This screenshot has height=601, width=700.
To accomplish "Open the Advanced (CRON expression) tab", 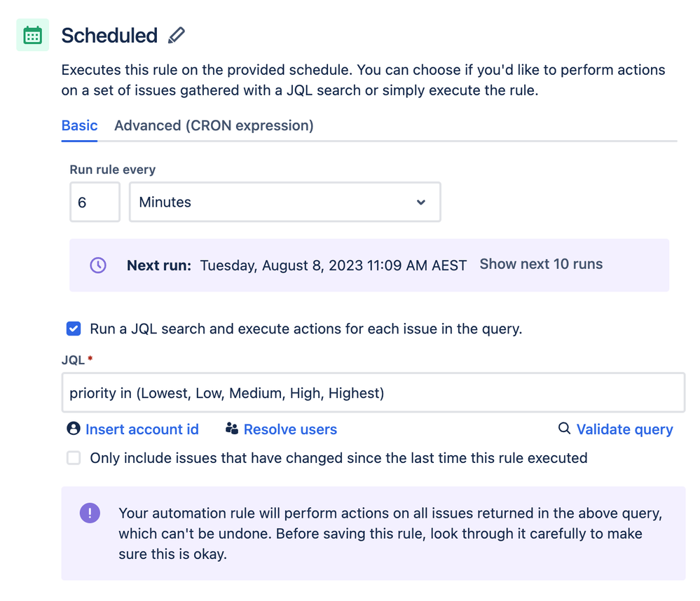I will (x=214, y=126).
